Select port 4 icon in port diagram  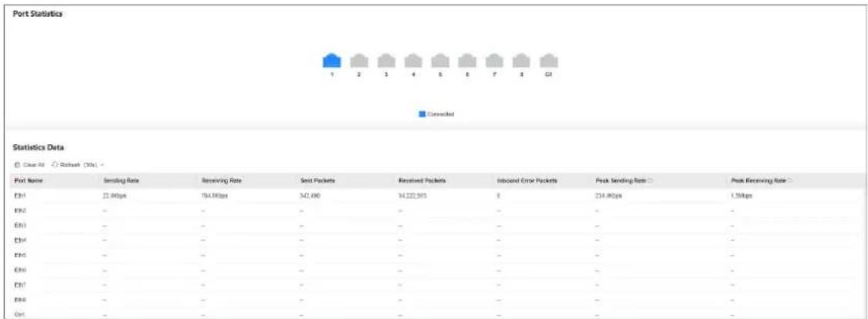point(413,61)
